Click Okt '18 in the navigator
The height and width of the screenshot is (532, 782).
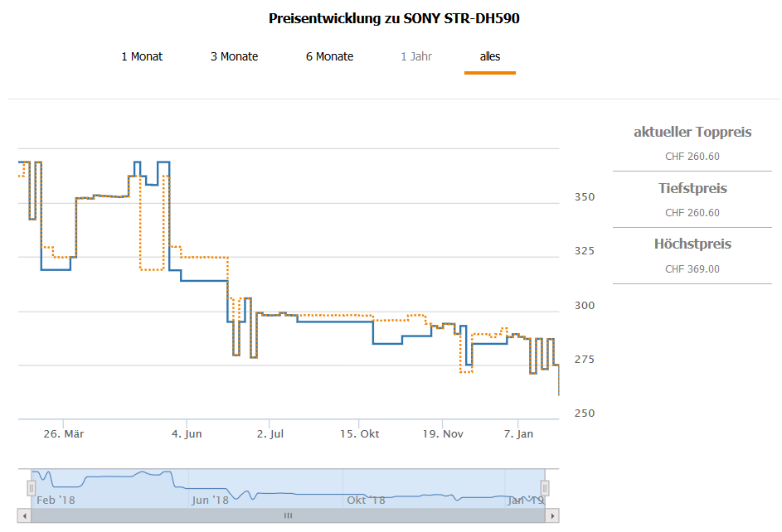(366, 500)
